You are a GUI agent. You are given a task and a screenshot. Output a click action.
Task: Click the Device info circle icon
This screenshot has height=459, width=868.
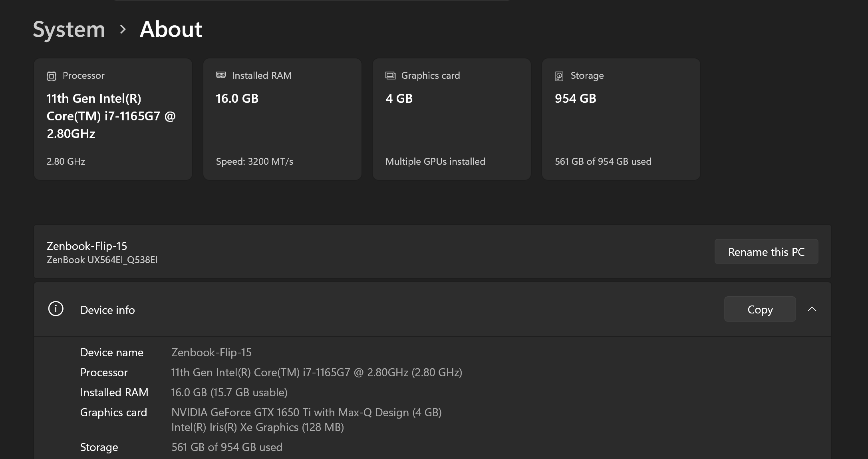click(x=56, y=309)
